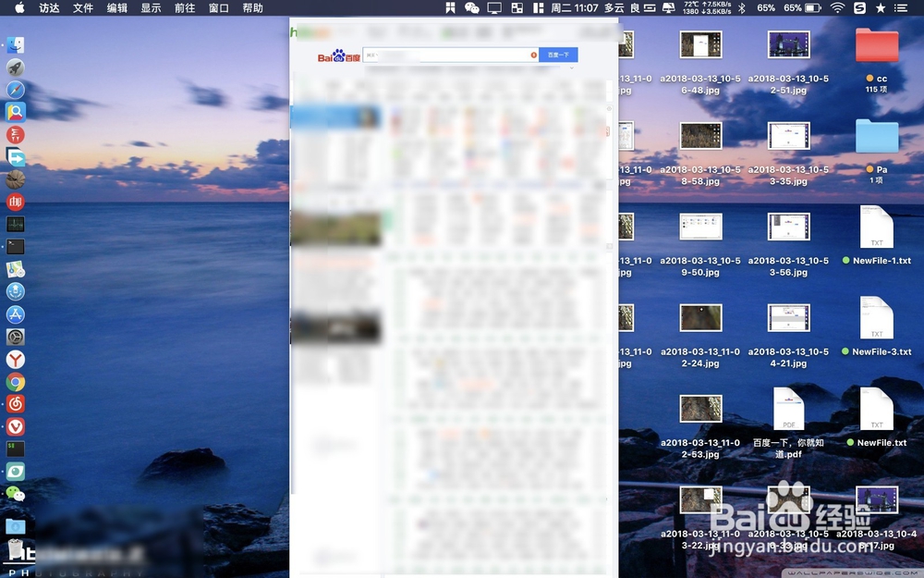Click the 百度一下 search button
The width and height of the screenshot is (924, 578).
pyautogui.click(x=557, y=55)
